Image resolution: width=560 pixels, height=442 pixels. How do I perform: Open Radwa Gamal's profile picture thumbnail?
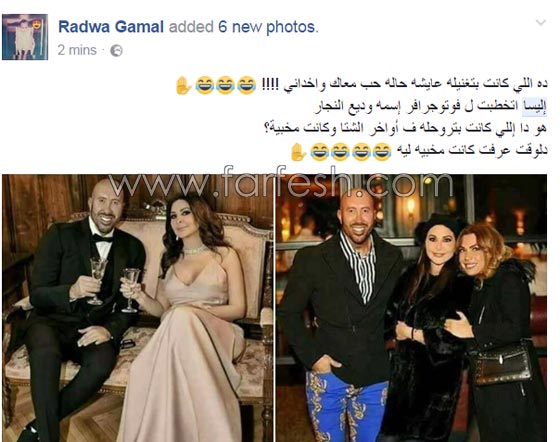(x=25, y=37)
